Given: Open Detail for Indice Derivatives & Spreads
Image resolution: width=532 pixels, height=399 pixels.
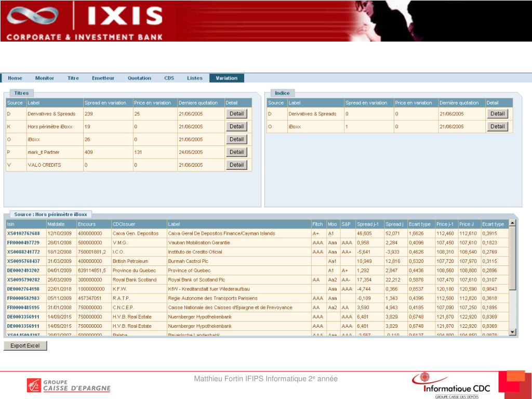Looking at the screenshot, I should coord(497,114).
